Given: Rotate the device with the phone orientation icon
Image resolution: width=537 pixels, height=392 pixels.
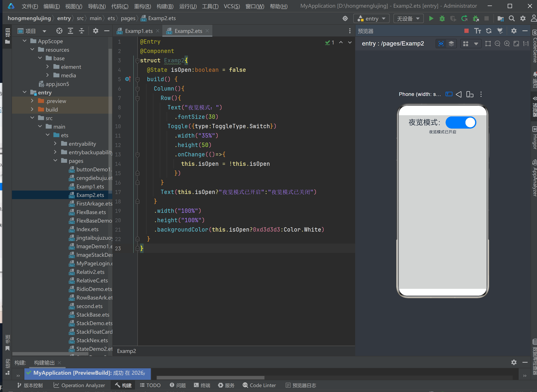Looking at the screenshot, I should (x=470, y=94).
